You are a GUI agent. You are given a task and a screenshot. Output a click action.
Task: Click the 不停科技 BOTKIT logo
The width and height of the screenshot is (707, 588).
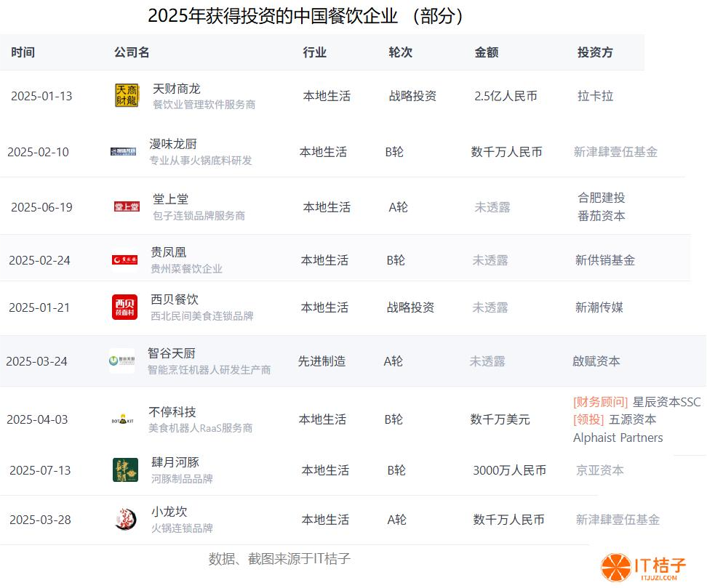pos(122,419)
